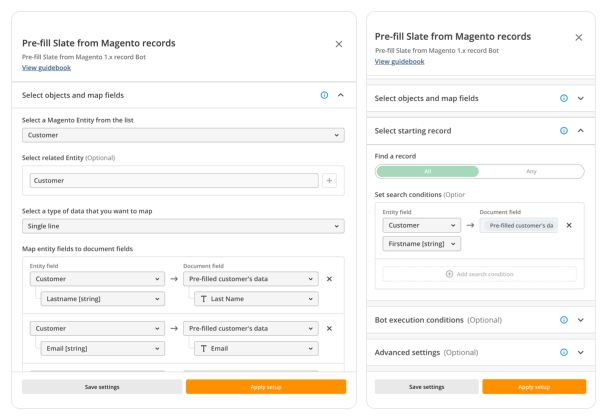Open Entity field Customer dropdown in Email row
Screen dimensions: 608x420
click(x=97, y=328)
